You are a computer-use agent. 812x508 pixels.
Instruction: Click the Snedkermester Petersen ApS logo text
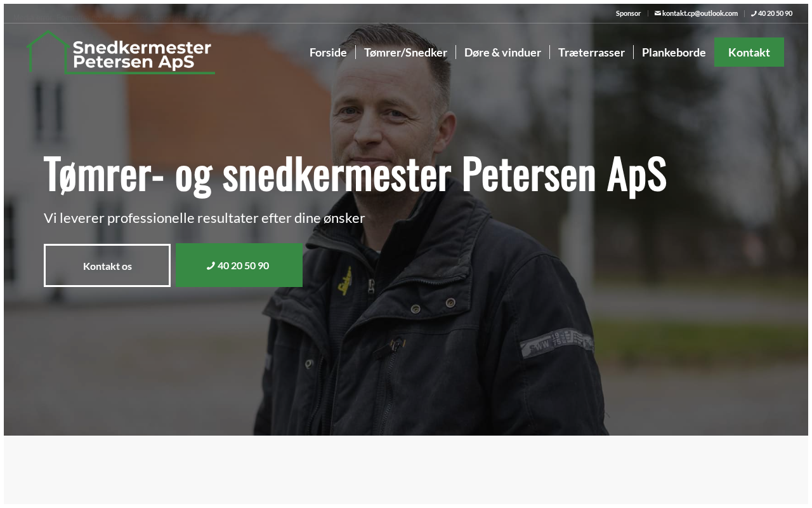(x=142, y=55)
